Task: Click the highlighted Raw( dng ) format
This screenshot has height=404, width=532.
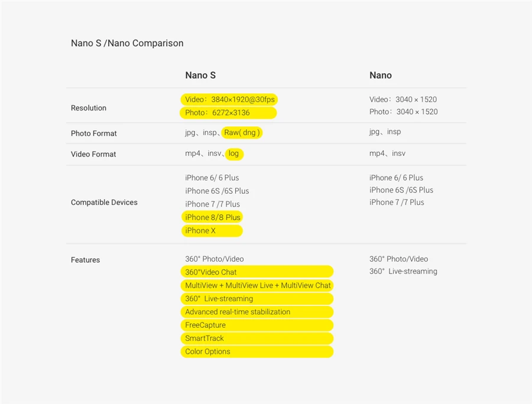Action: click(242, 133)
